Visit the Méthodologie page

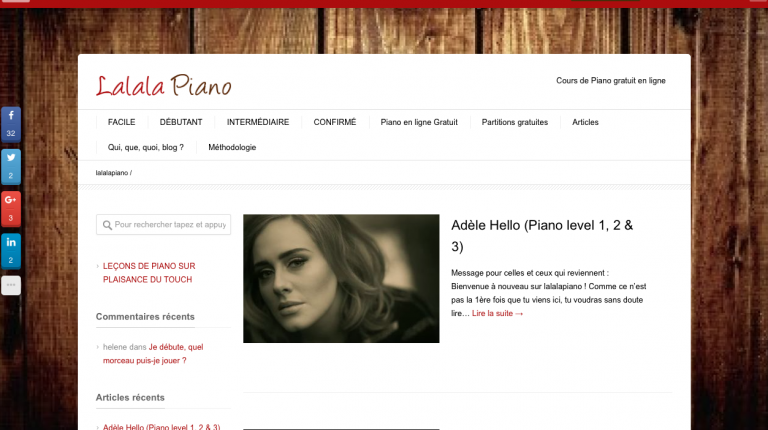click(232, 147)
